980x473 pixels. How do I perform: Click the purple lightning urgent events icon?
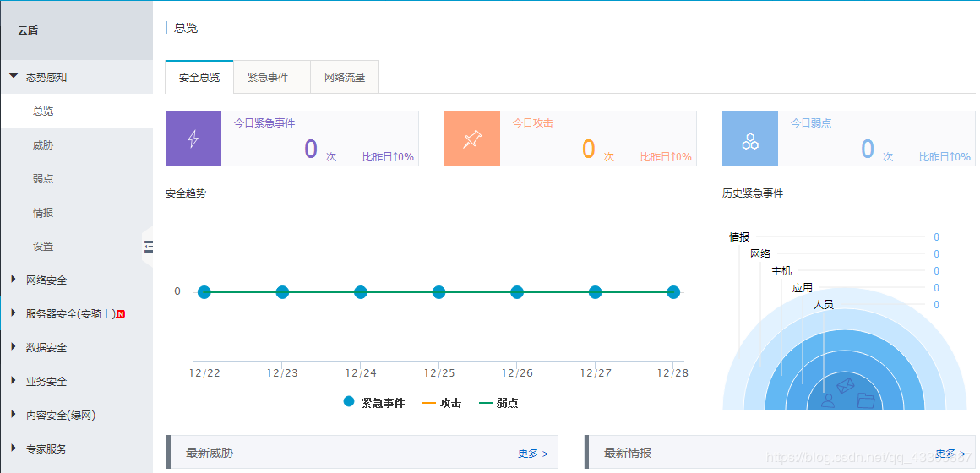tap(193, 139)
